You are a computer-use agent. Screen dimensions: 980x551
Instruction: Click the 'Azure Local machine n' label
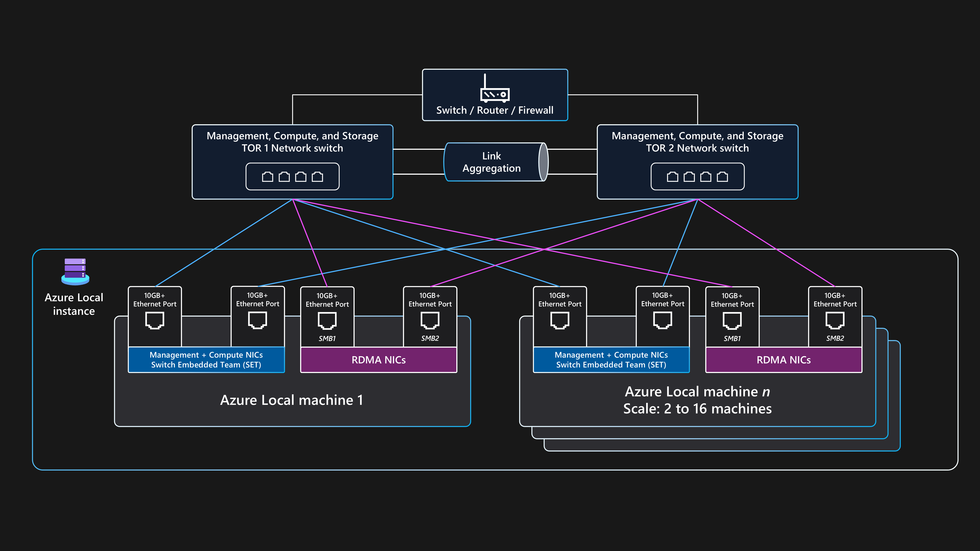coord(697,392)
